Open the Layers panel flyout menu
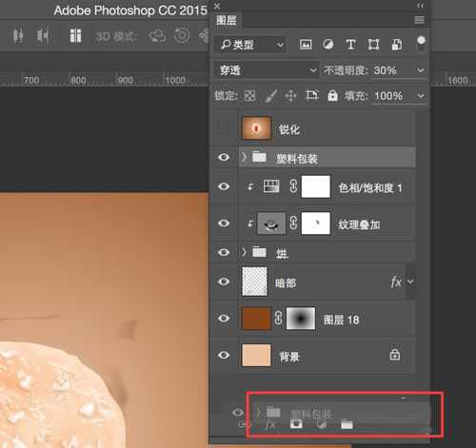The width and height of the screenshot is (476, 448). (419, 20)
